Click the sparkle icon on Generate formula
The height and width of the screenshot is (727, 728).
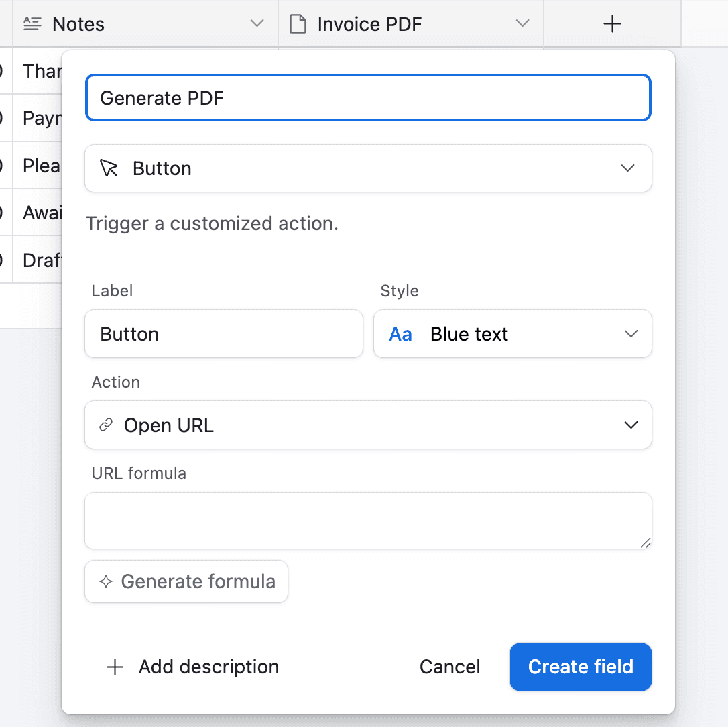tap(105, 581)
